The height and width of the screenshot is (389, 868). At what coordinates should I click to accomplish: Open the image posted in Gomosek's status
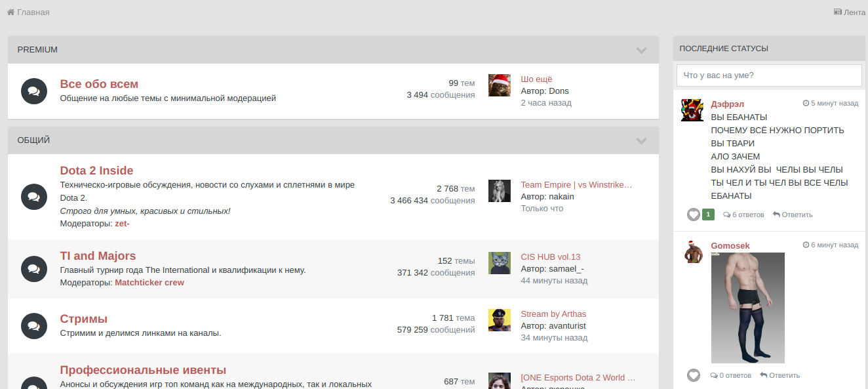click(x=748, y=308)
